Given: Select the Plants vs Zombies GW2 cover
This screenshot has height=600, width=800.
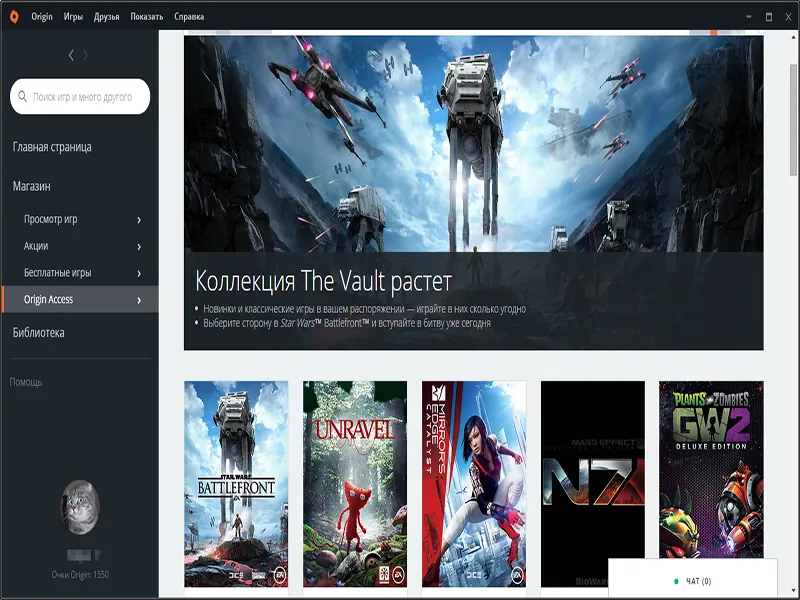Looking at the screenshot, I should [711, 470].
